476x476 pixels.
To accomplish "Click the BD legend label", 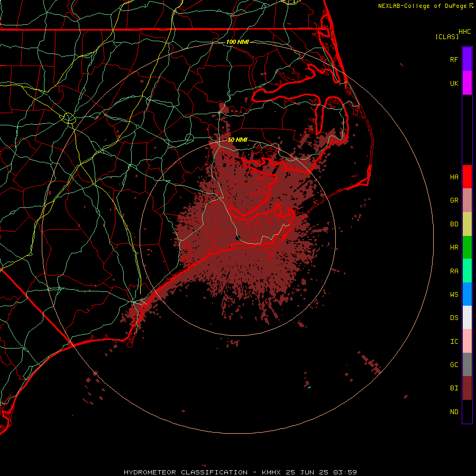I will 454,224.
